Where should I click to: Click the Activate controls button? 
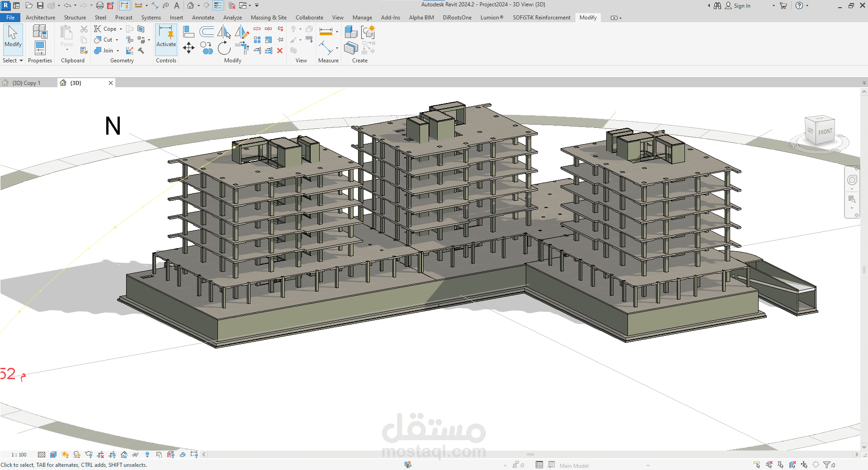[166, 39]
